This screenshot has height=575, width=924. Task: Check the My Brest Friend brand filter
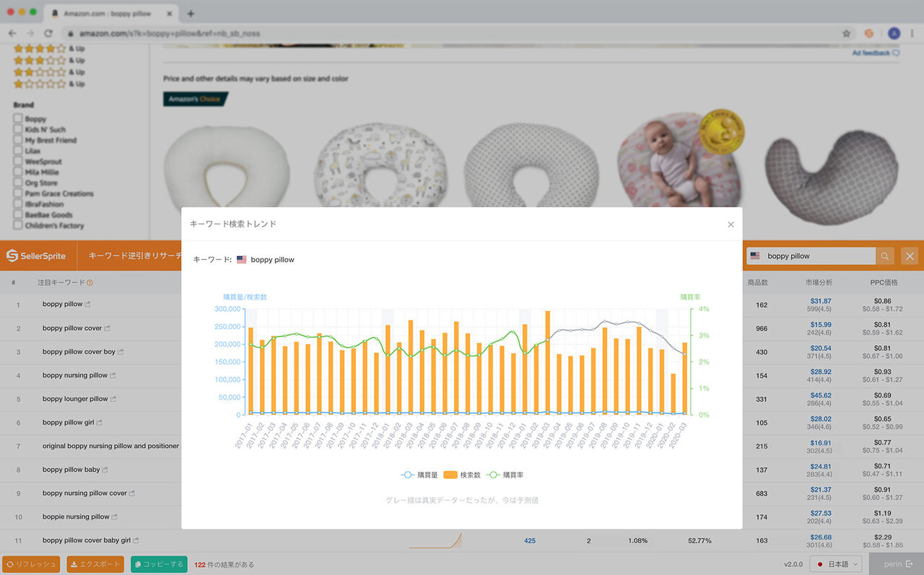click(17, 140)
